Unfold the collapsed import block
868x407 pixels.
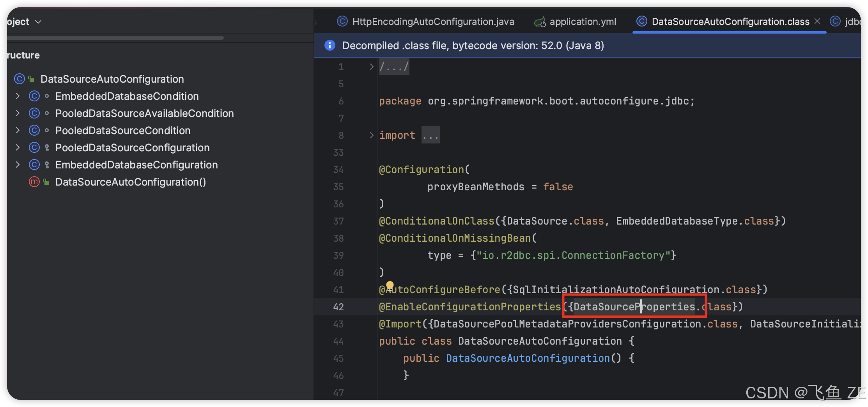tap(371, 135)
